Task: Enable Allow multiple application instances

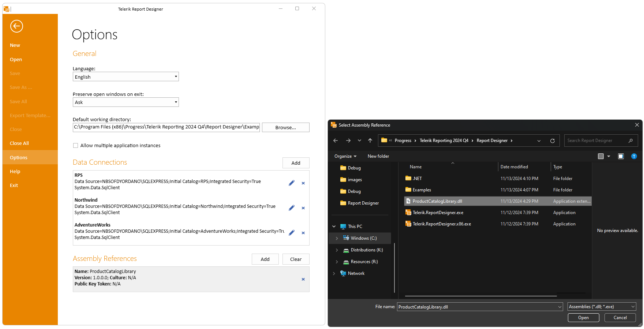Action: (x=76, y=146)
